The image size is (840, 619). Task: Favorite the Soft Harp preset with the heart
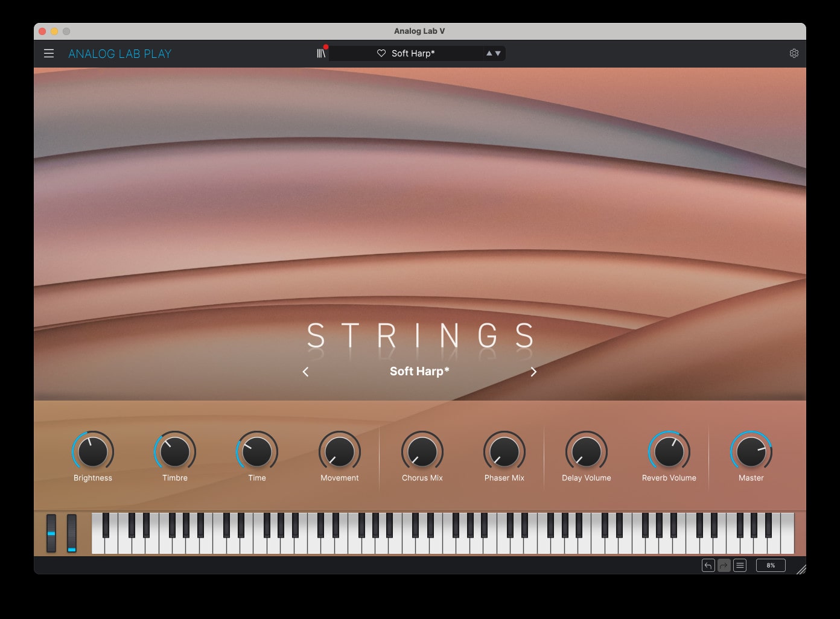coord(381,53)
